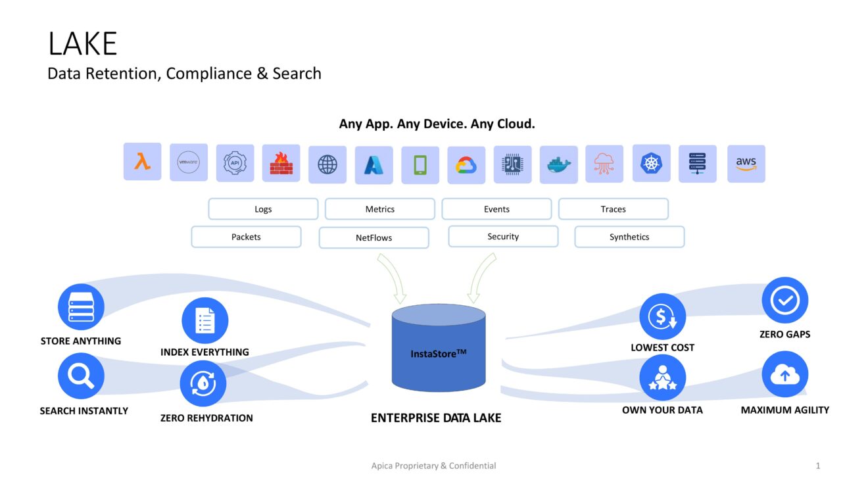
Task: Select the AWS logo tile
Action: pos(746,164)
